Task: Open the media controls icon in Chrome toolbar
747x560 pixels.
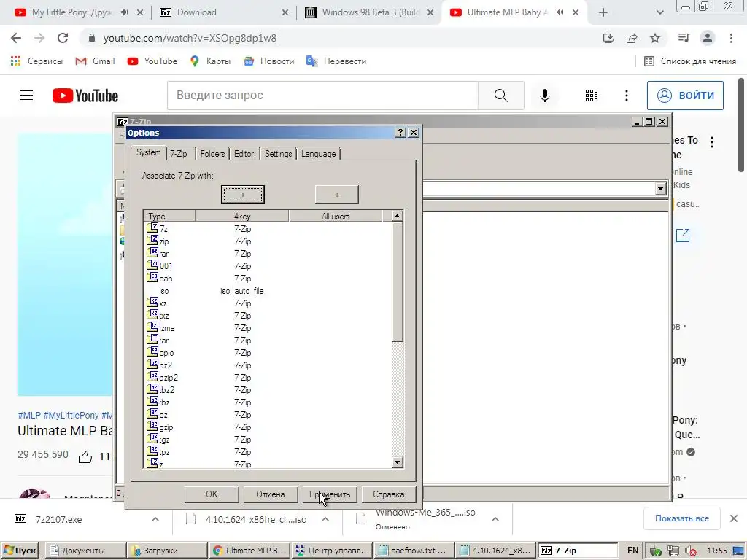Action: [684, 38]
